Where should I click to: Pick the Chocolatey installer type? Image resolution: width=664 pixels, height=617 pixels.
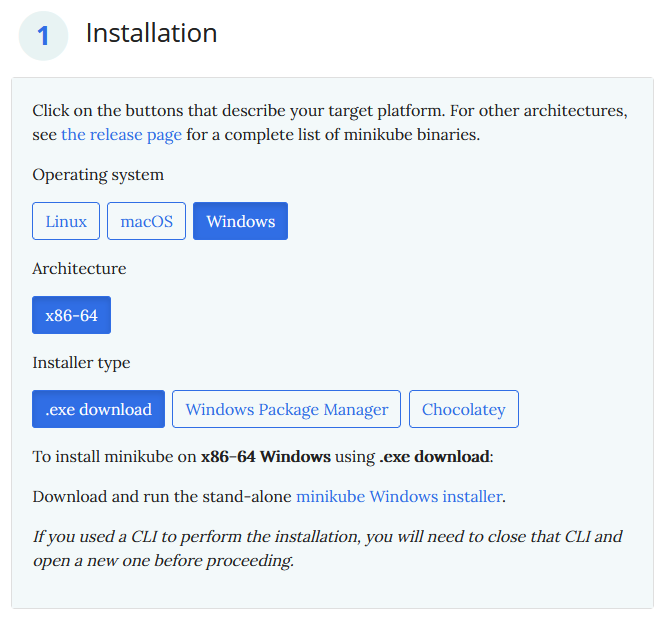(464, 409)
